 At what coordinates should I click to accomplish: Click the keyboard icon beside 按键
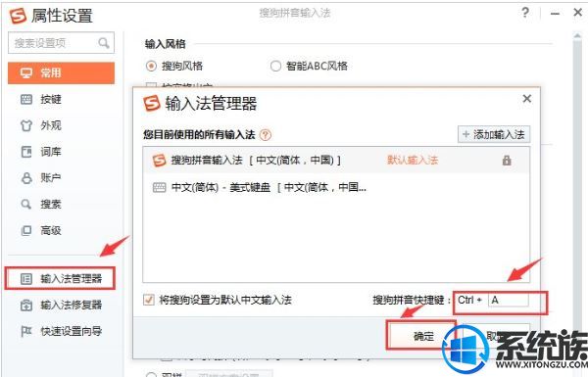point(26,99)
